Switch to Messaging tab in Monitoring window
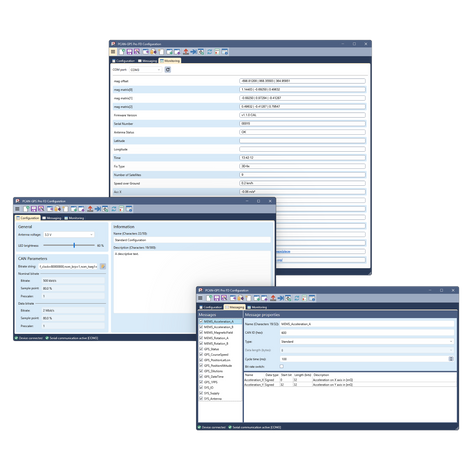 [147, 61]
